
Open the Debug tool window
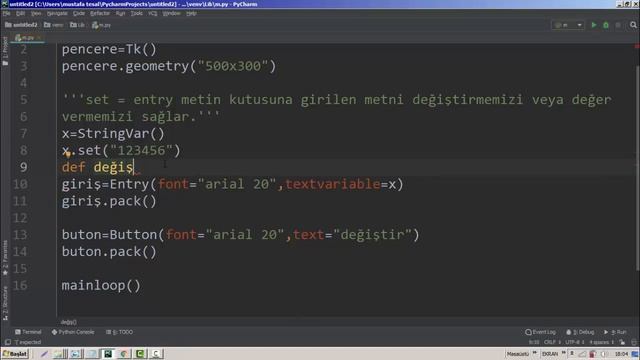[580, 332]
